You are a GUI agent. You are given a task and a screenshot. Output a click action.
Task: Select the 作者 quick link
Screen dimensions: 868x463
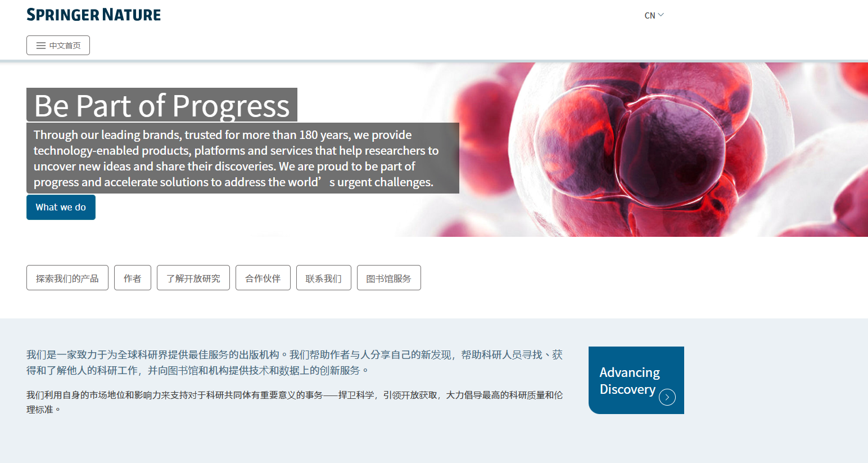point(133,278)
